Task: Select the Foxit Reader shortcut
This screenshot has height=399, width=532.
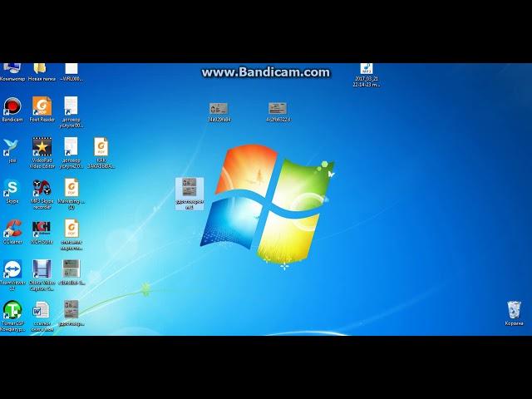Action: click(x=42, y=109)
